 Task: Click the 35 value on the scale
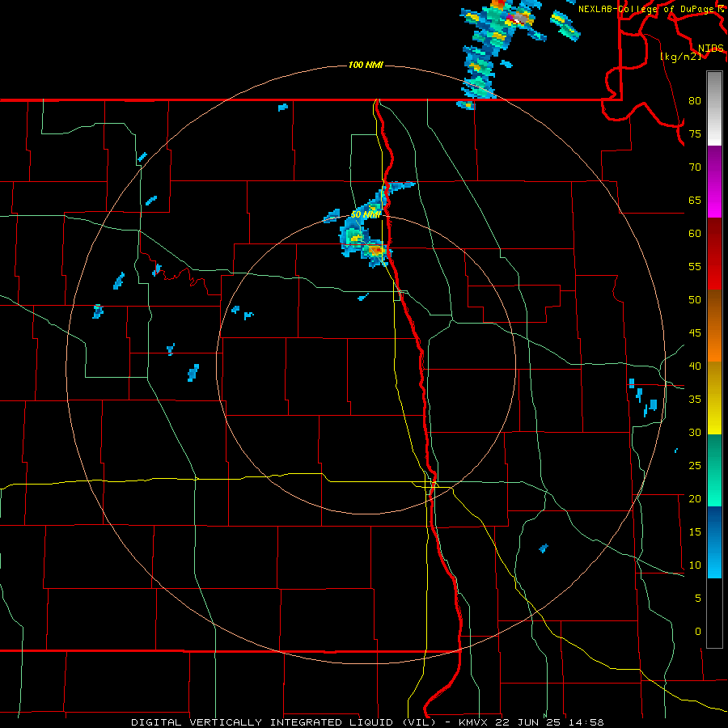point(695,400)
